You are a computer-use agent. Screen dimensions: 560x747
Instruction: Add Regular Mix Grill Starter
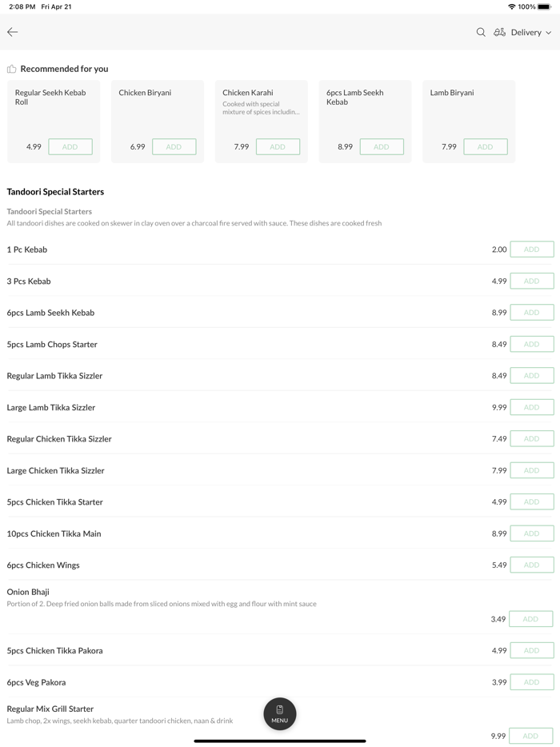point(531,736)
